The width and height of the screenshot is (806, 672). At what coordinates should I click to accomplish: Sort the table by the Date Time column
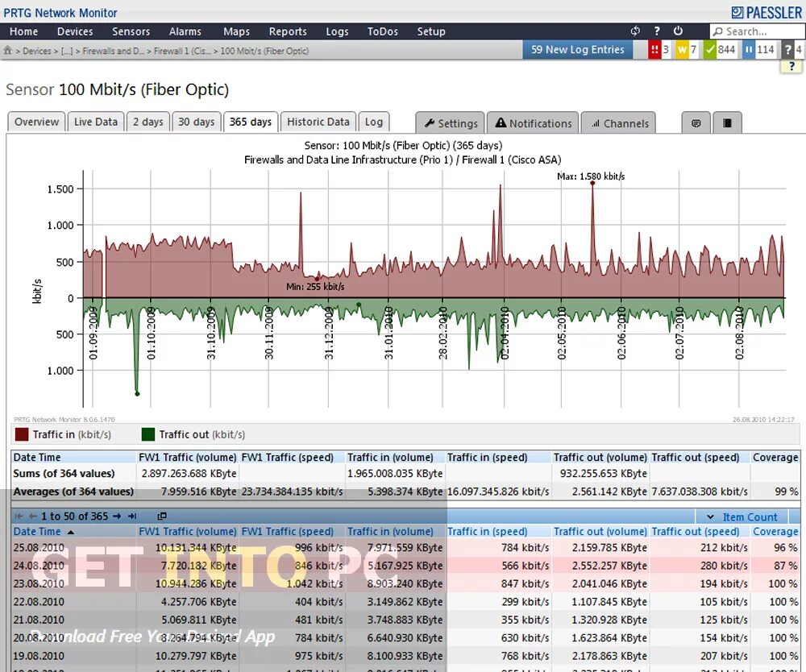37,531
